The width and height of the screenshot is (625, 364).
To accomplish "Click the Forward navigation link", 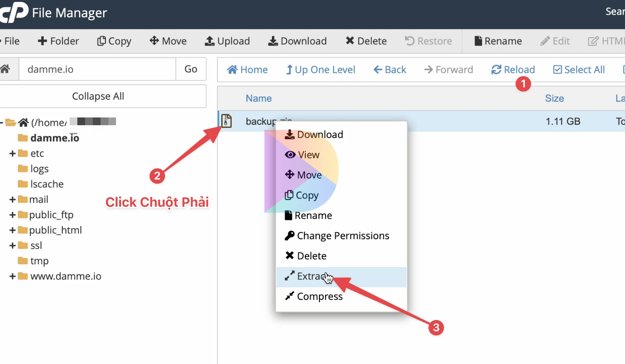I will [x=449, y=70].
